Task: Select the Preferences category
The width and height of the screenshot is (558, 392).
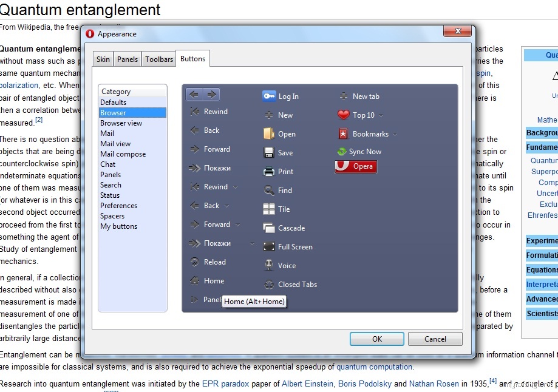Action: coord(132,206)
